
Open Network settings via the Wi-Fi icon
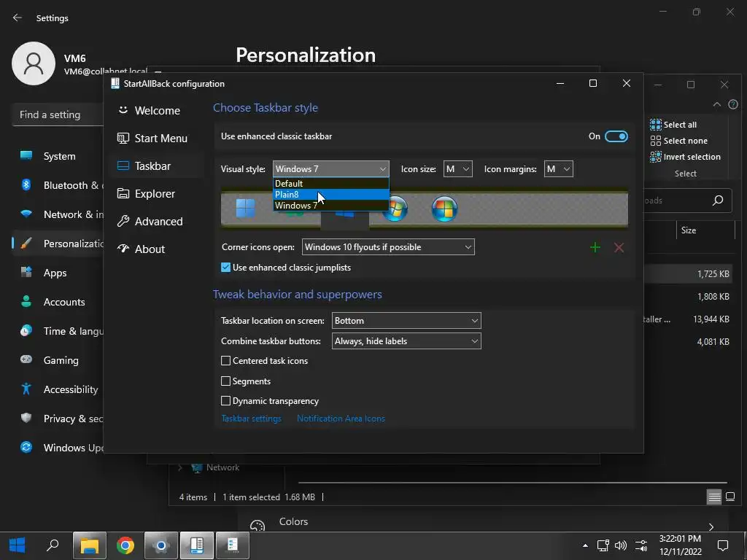26,214
